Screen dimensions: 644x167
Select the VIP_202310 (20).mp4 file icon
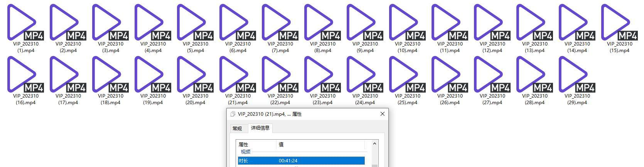195,74
